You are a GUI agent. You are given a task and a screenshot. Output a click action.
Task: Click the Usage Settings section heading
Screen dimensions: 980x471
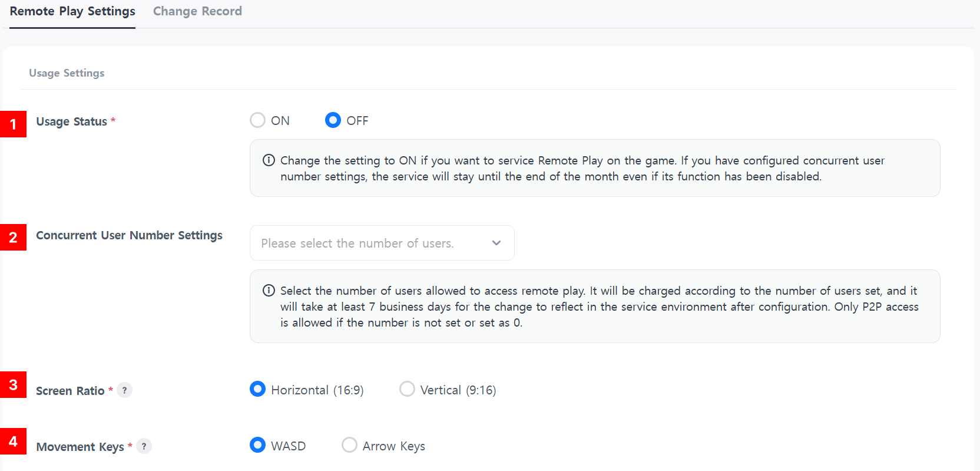pos(67,73)
